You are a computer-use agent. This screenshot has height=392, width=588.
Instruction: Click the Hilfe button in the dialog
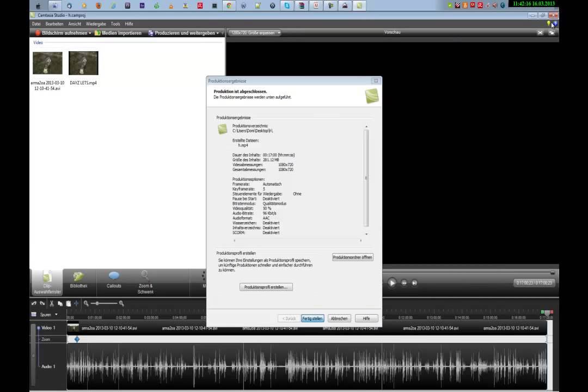click(366, 318)
